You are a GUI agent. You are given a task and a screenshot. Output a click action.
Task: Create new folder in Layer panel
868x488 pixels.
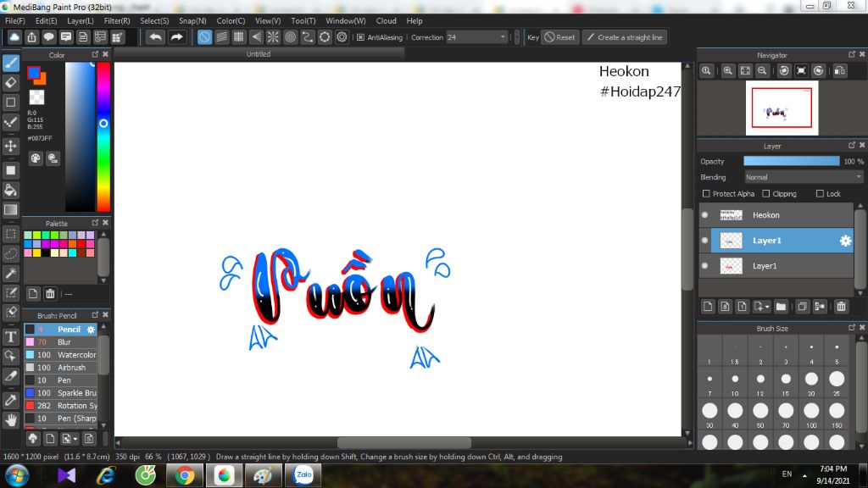tap(781, 307)
